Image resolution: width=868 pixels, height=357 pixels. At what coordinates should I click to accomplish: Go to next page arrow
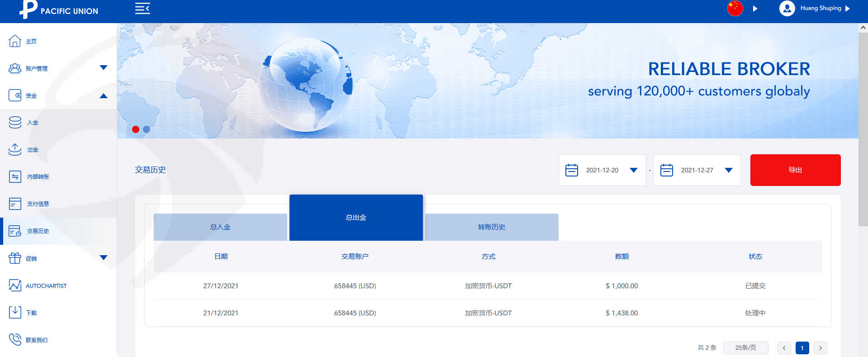coord(820,348)
